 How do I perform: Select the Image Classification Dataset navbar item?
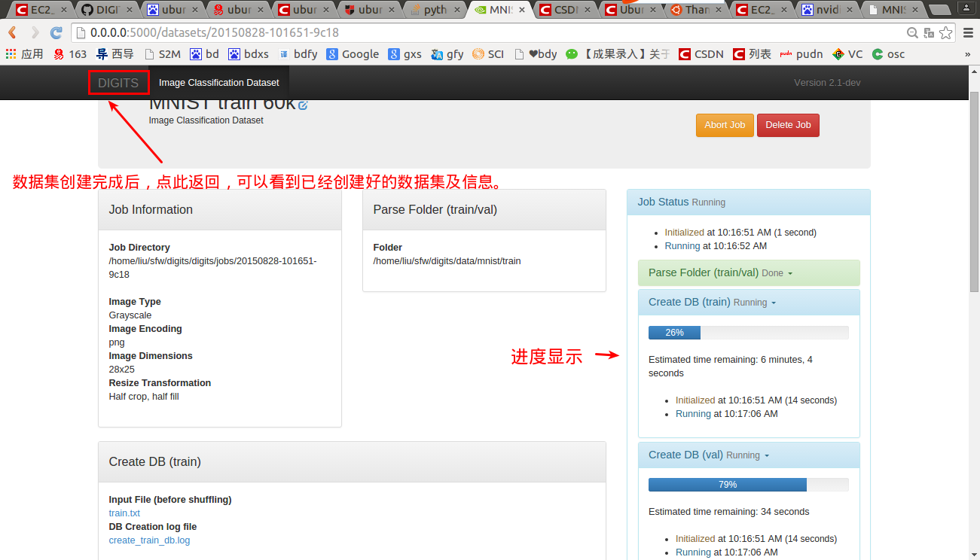point(218,82)
